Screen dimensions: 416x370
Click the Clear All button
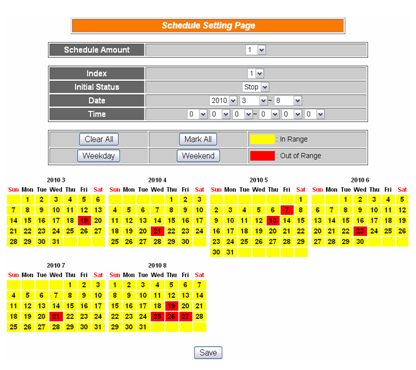click(x=99, y=139)
